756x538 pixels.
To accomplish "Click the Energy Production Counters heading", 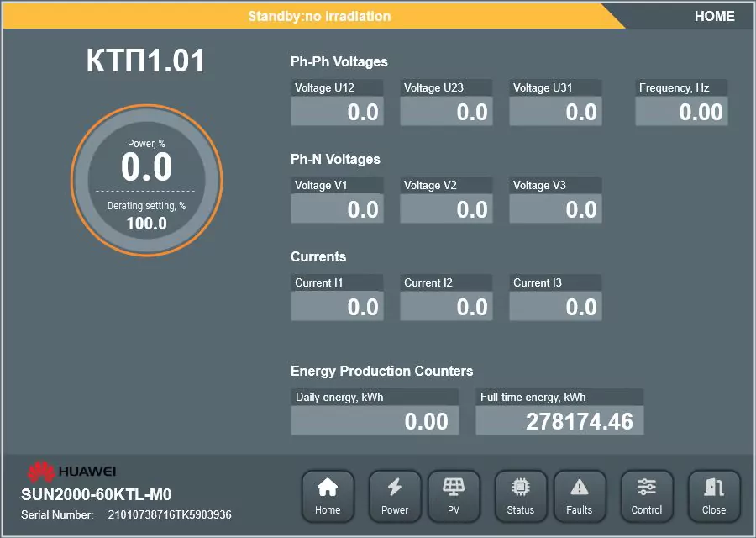I will 382,371.
